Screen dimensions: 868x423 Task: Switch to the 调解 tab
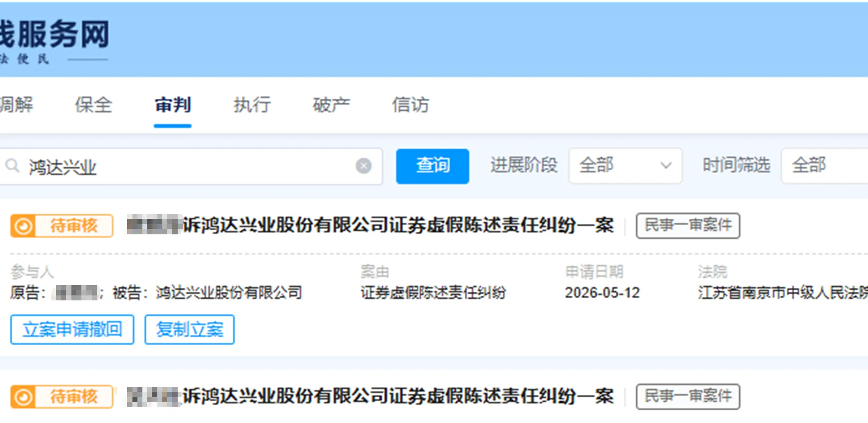coord(16,105)
